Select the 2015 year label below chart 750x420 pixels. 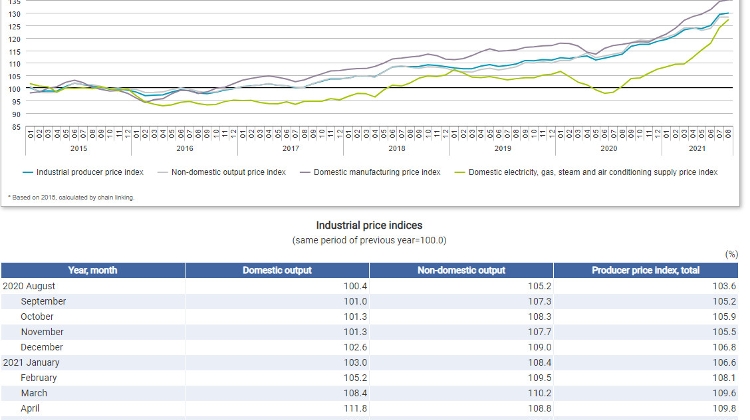(x=78, y=147)
